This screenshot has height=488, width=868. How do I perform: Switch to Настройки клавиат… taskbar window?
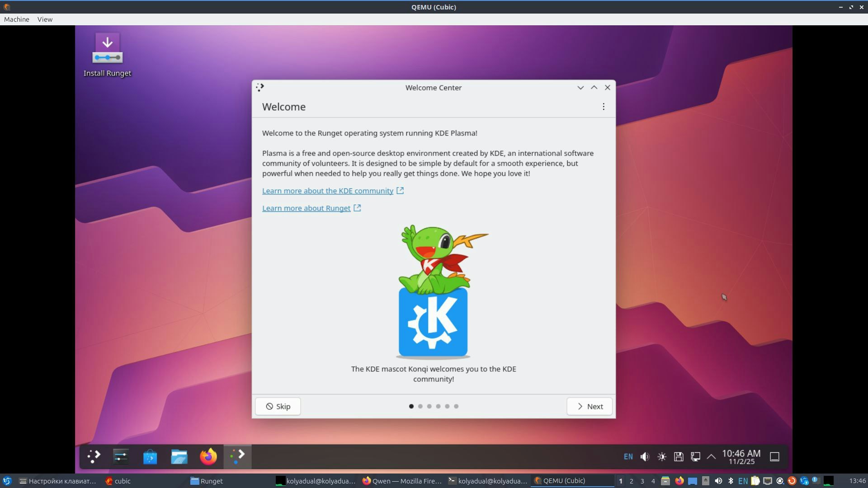point(58,481)
